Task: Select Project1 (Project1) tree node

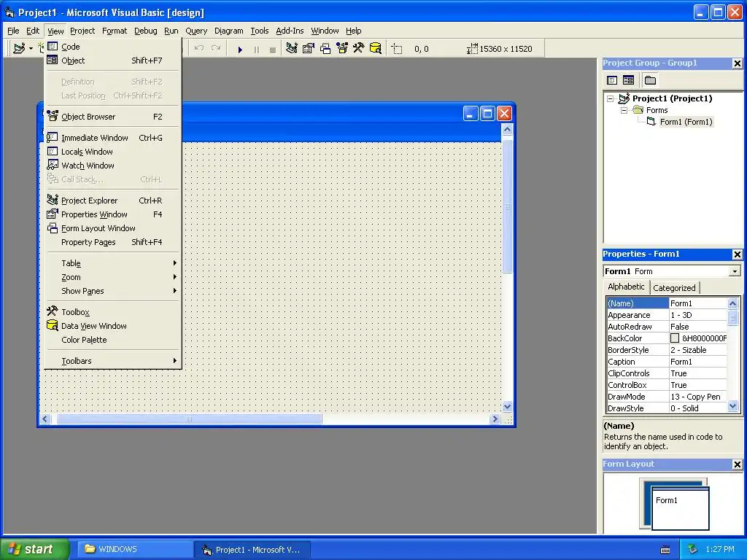Action: click(672, 98)
